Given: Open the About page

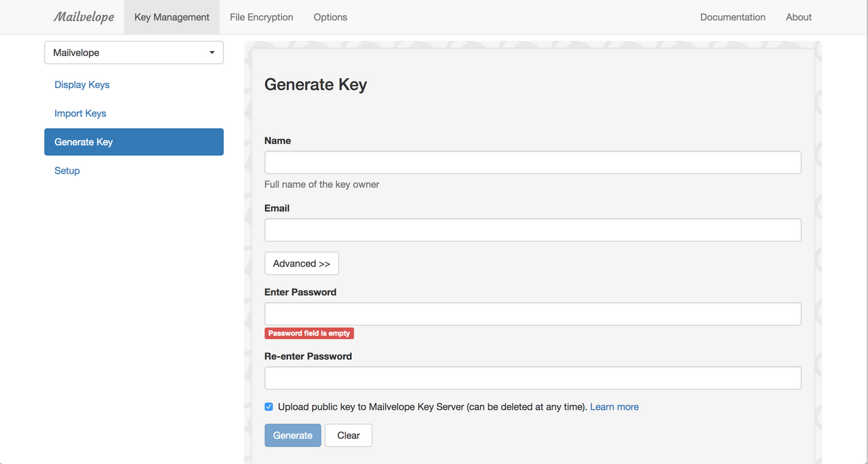Looking at the screenshot, I should point(798,17).
